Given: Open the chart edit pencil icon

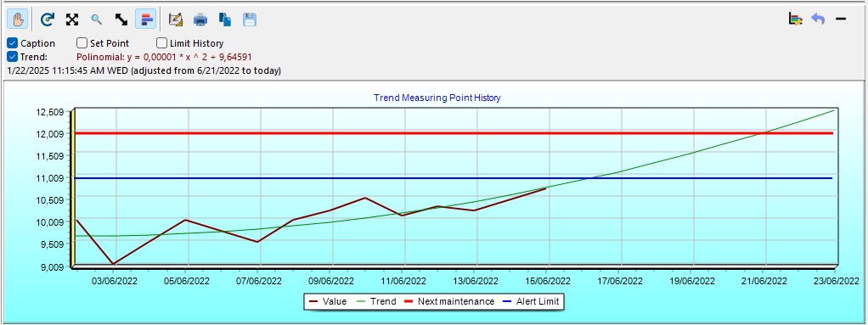Looking at the screenshot, I should [176, 20].
